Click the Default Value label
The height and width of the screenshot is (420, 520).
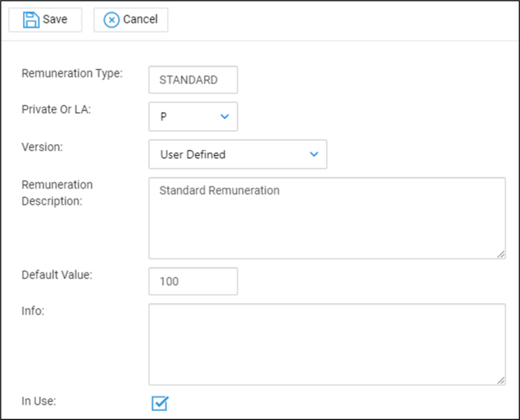57,275
